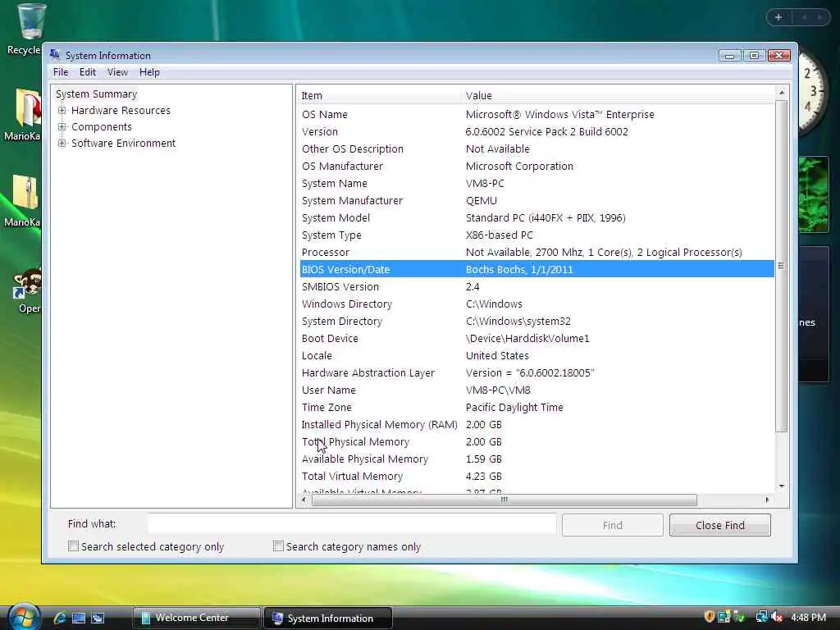Viewport: 840px width, 630px height.
Task: Click the highlighted BIOS Version/Date row
Action: [x=536, y=269]
